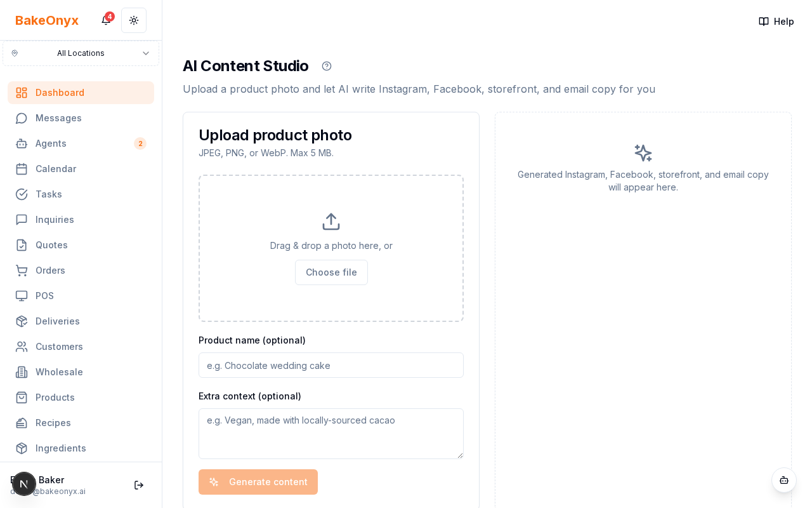
Task: Click the Choose file button
Action: [x=331, y=272]
